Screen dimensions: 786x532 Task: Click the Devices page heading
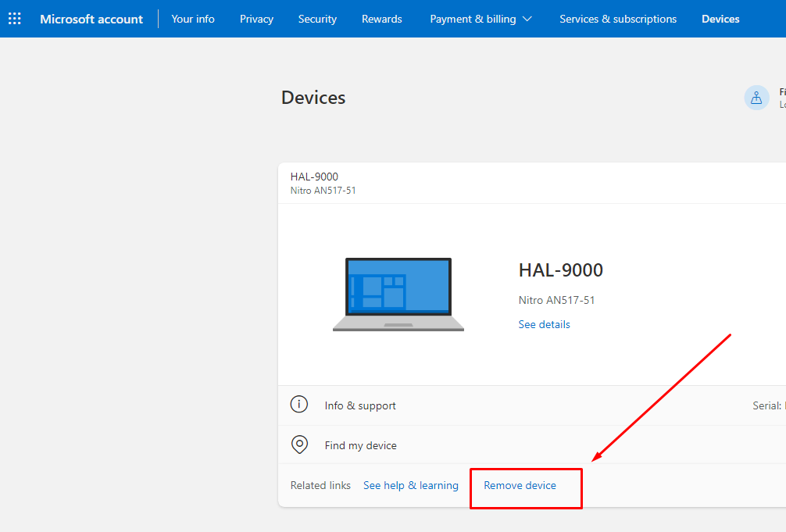[x=313, y=98]
